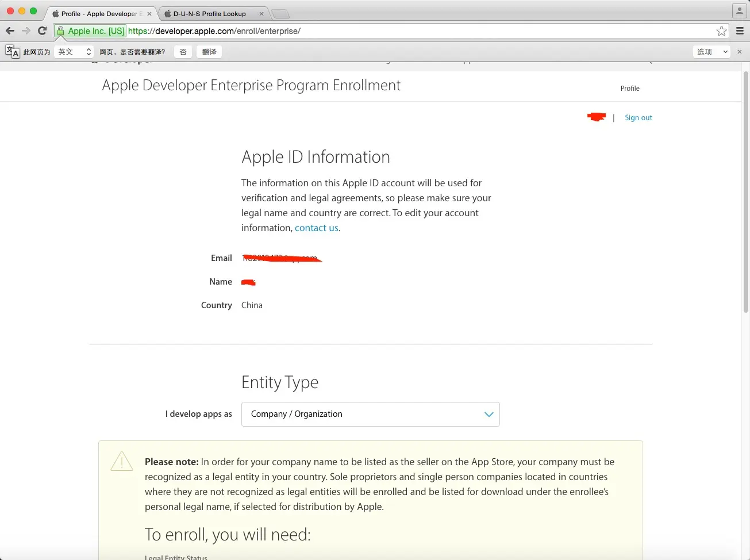Click the warning triangle icon in the note box

pos(122,461)
